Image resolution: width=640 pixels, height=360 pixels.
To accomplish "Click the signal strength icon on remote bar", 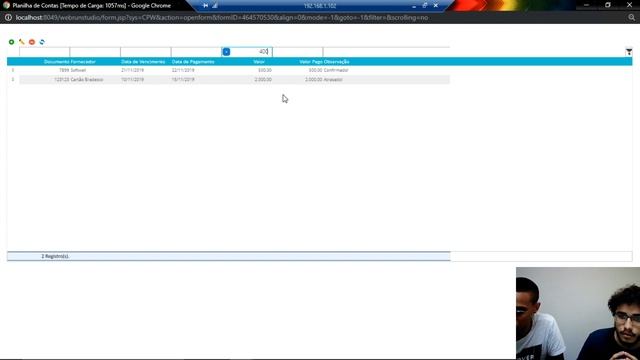I will tap(215, 6).
